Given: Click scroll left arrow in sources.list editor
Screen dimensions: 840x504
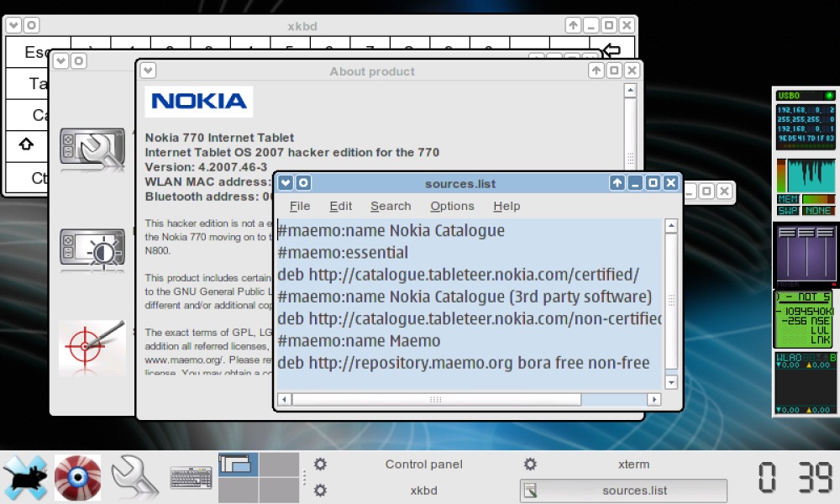Looking at the screenshot, I should click(x=284, y=399).
